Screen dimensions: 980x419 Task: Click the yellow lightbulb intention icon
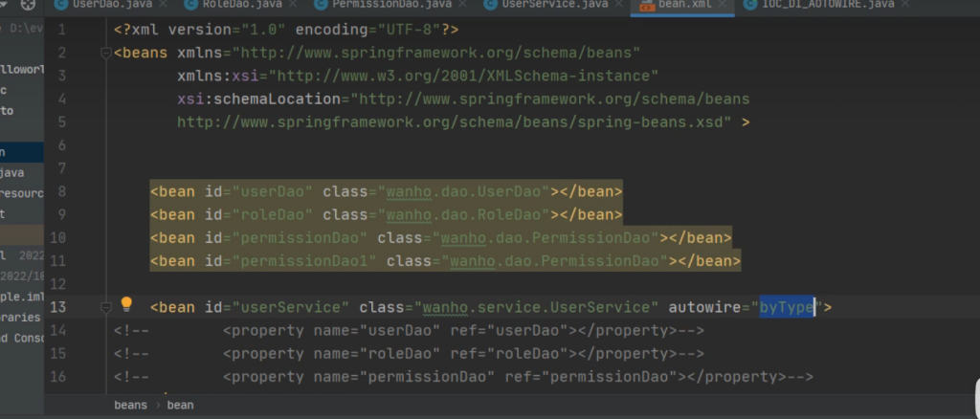125,305
